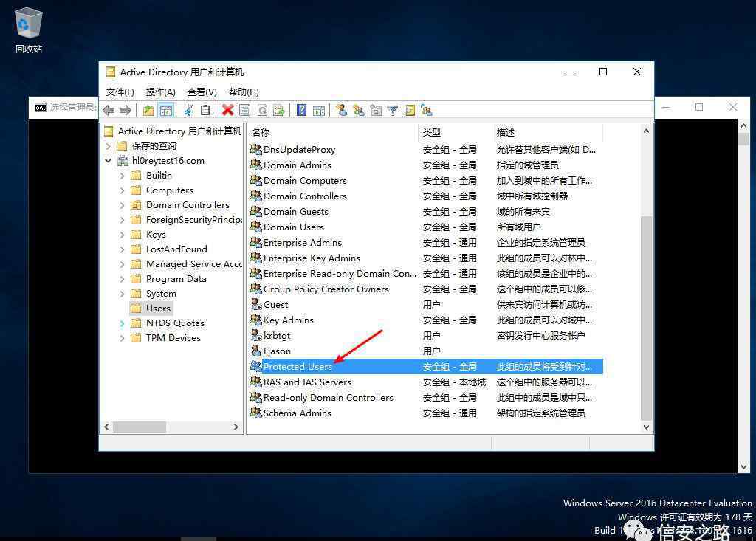This screenshot has width=756, height=541.
Task: Delete the selected object with red X icon
Action: click(x=227, y=111)
